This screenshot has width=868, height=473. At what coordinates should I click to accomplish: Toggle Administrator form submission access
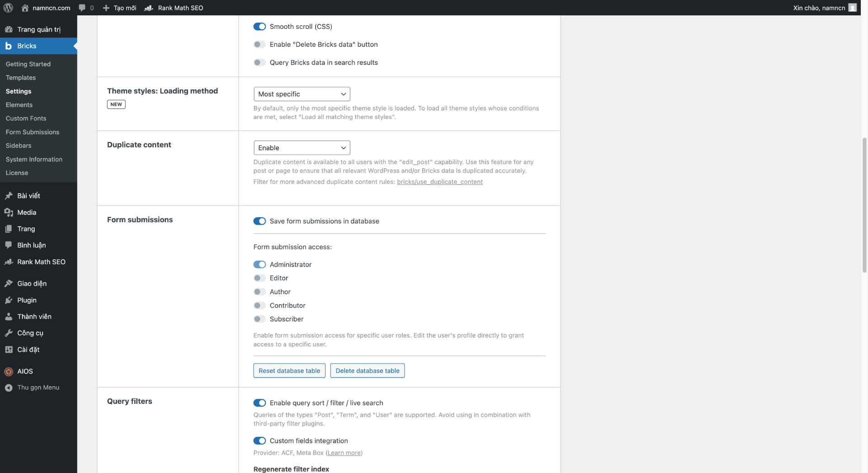click(x=259, y=265)
